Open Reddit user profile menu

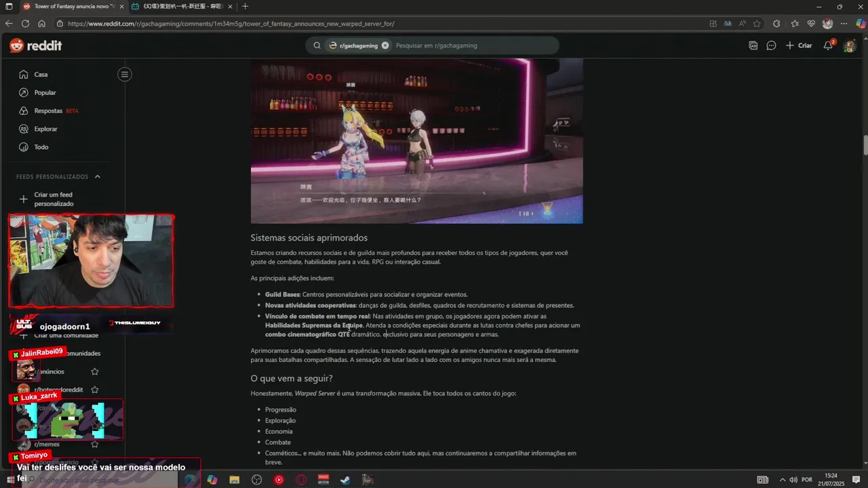coord(850,45)
